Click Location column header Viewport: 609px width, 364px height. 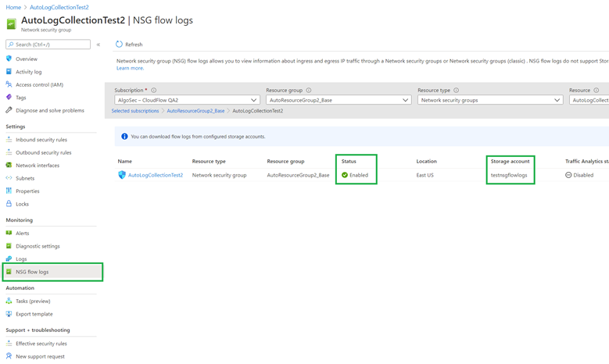426,161
